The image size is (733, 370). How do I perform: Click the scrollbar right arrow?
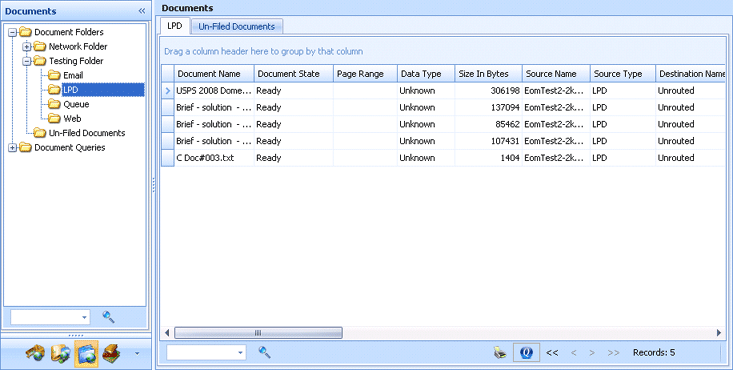click(x=719, y=333)
